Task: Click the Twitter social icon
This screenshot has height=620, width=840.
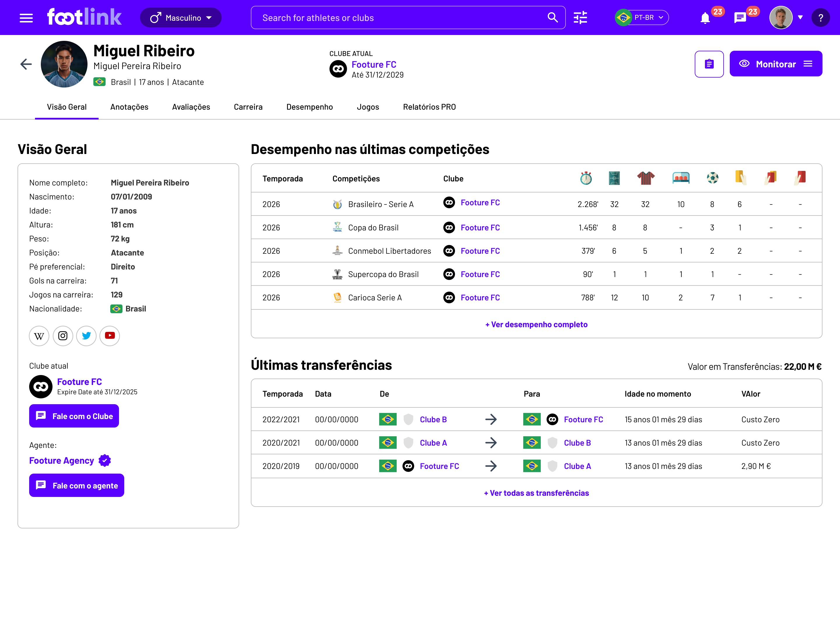Action: point(86,336)
